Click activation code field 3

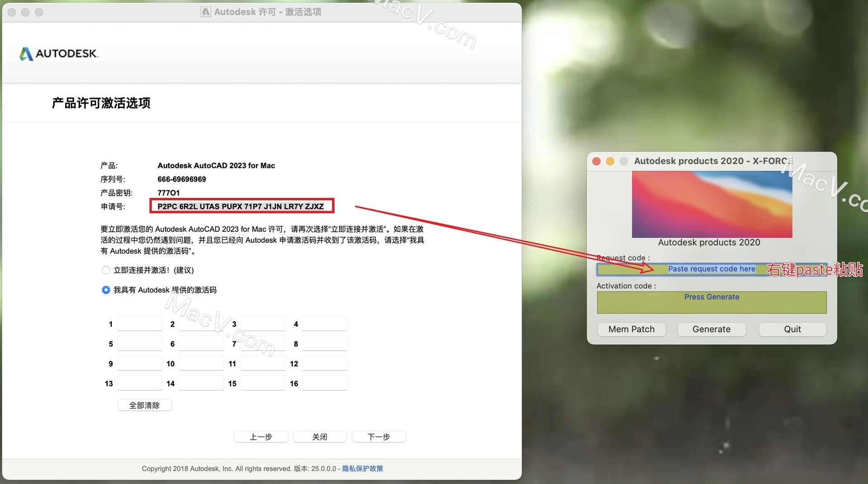[263, 324]
